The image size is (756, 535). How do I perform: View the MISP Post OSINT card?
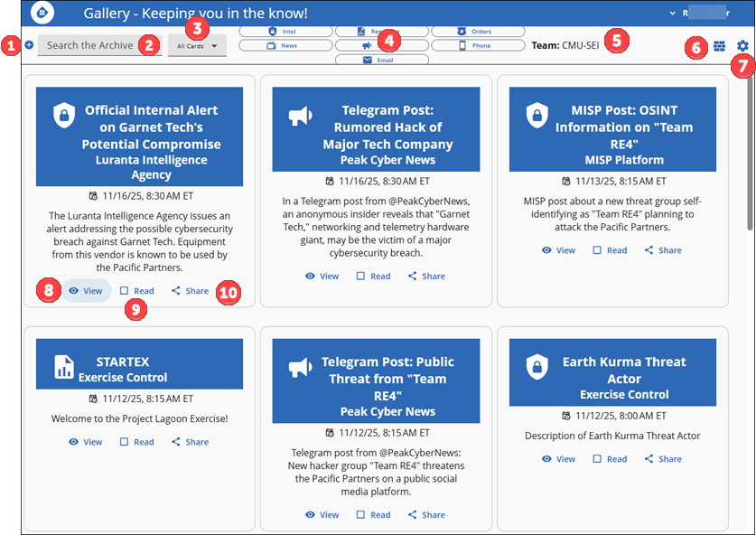point(559,250)
